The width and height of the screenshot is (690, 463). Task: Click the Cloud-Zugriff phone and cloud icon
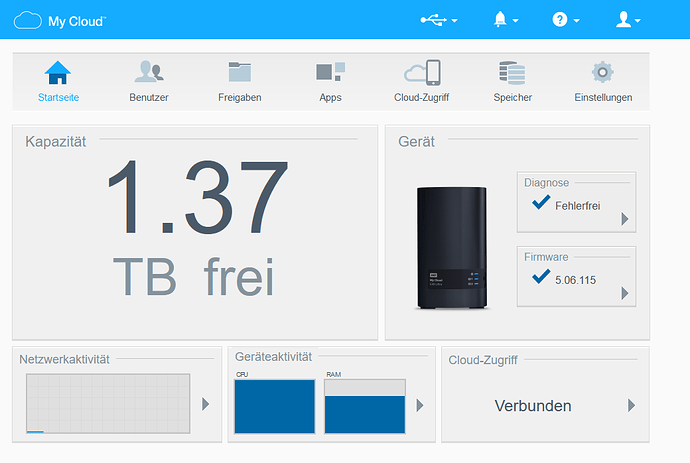pyautogui.click(x=422, y=73)
